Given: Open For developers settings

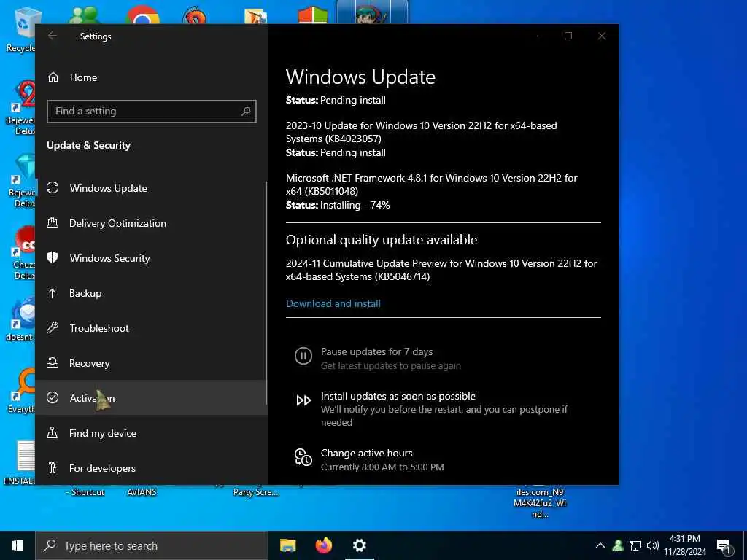Looking at the screenshot, I should click(152, 468).
